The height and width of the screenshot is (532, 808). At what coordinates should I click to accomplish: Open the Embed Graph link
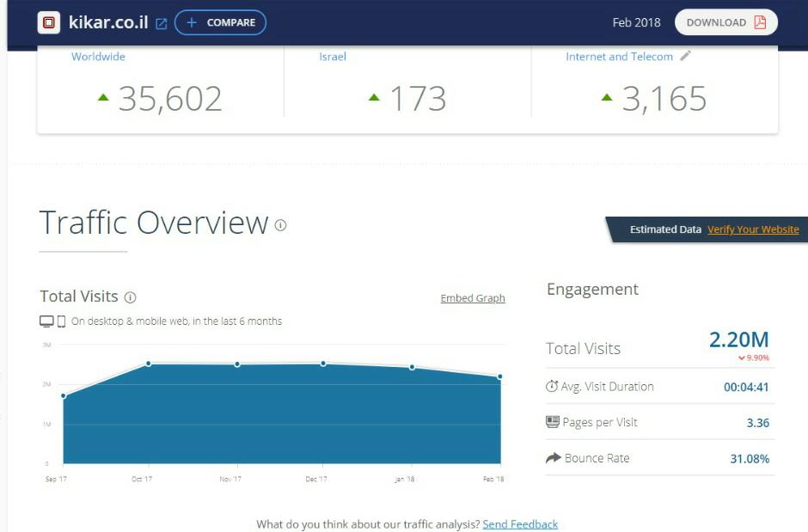pos(473,298)
